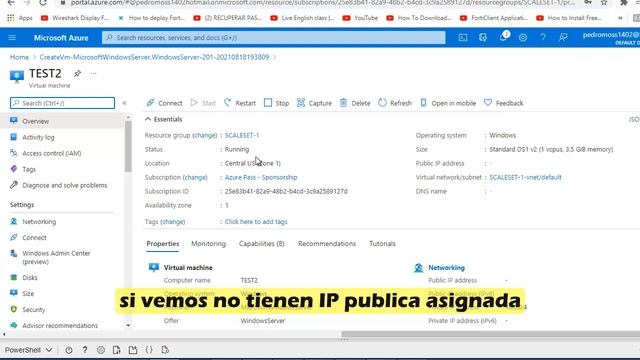Open the SCALESET-1 resource group link
This screenshot has height=360, width=640.
(x=242, y=135)
